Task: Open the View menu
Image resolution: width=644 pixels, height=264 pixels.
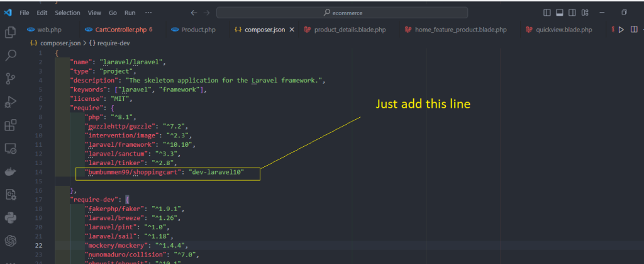Action: (x=94, y=13)
